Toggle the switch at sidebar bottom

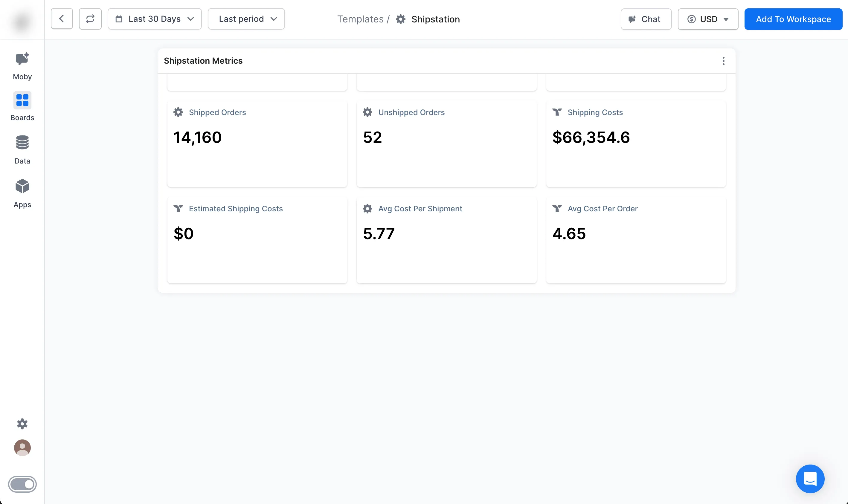click(22, 484)
